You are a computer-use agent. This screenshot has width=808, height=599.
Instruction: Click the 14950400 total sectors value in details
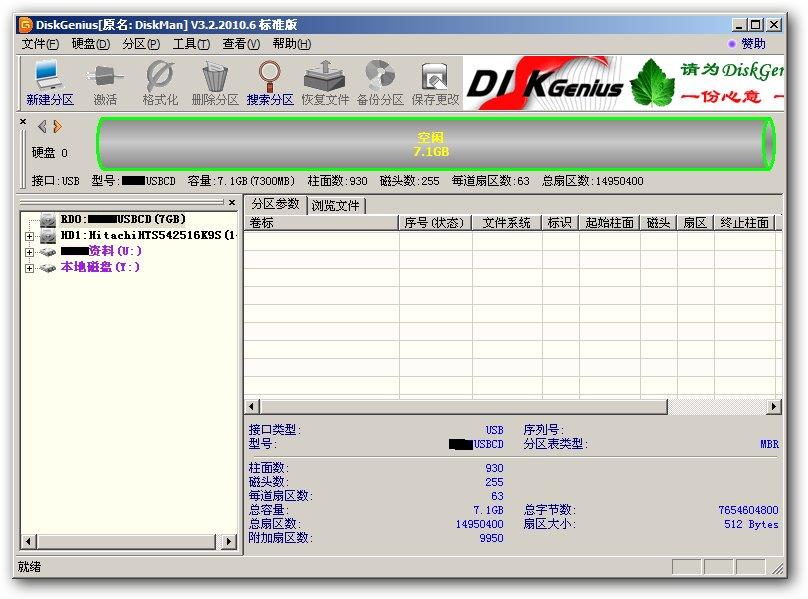tap(479, 524)
